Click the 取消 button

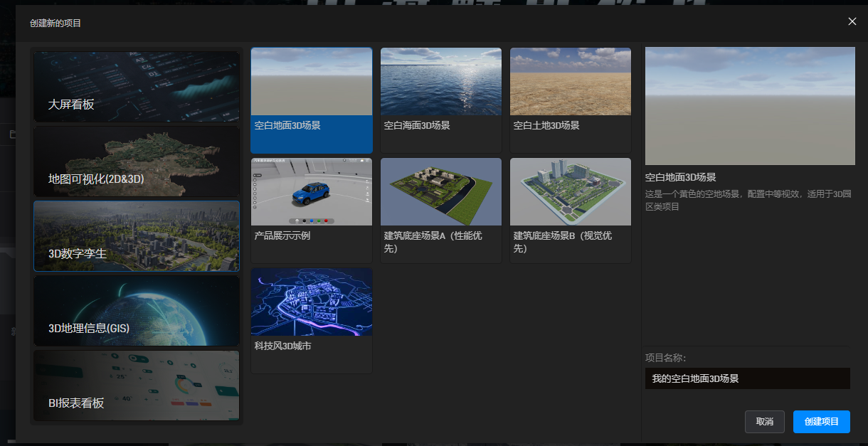click(765, 421)
